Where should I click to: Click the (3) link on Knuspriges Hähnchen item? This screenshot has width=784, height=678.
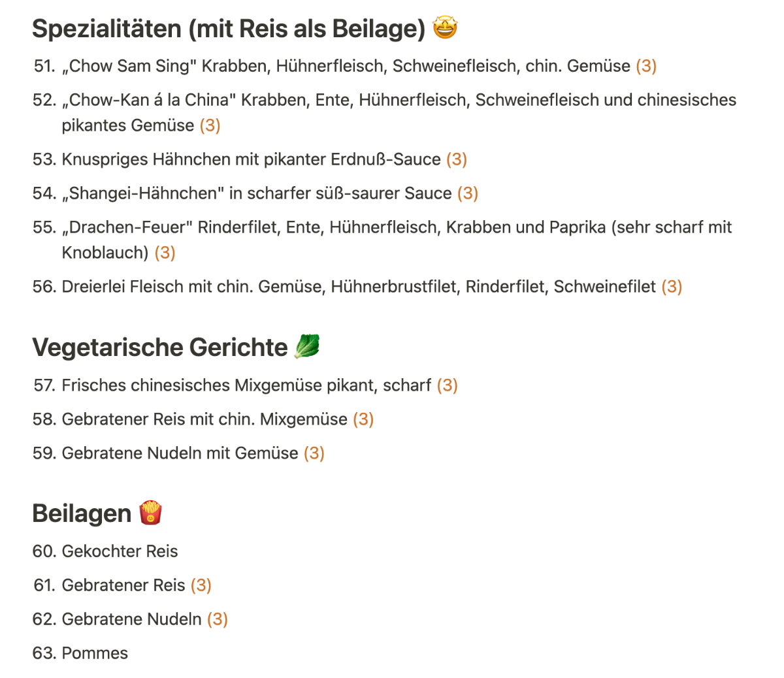click(457, 159)
